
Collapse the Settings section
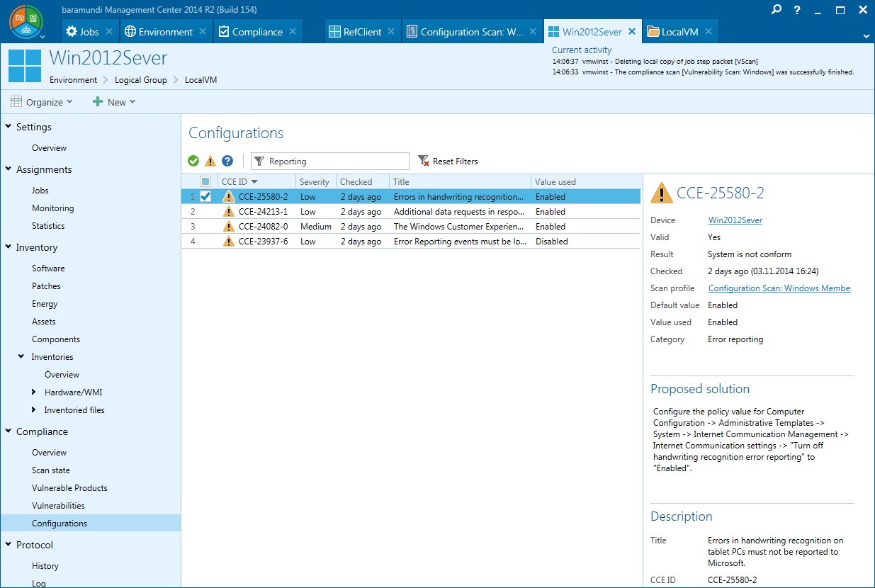coord(9,127)
